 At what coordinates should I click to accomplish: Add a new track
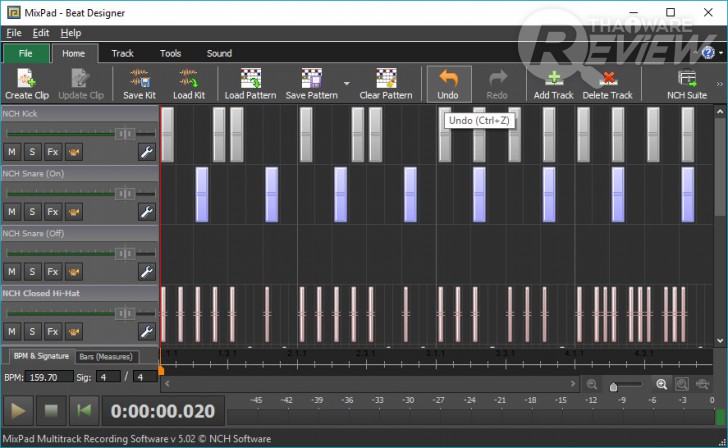553,84
